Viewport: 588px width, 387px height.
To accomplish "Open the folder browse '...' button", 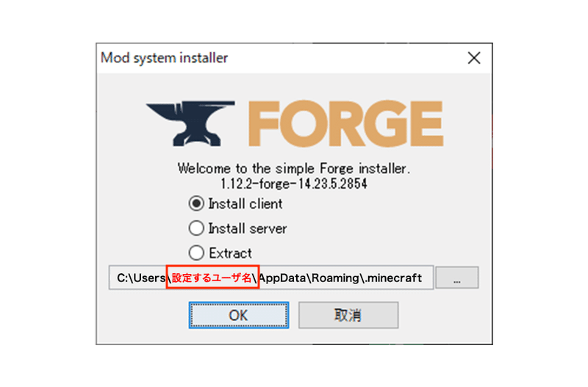I will pos(457,278).
